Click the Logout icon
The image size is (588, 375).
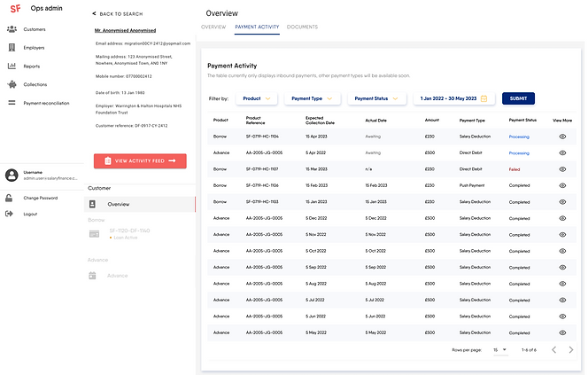coord(9,214)
